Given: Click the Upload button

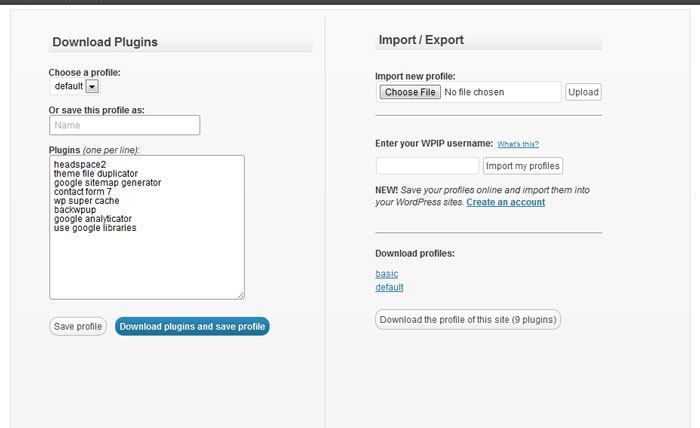Looking at the screenshot, I should pyautogui.click(x=583, y=92).
